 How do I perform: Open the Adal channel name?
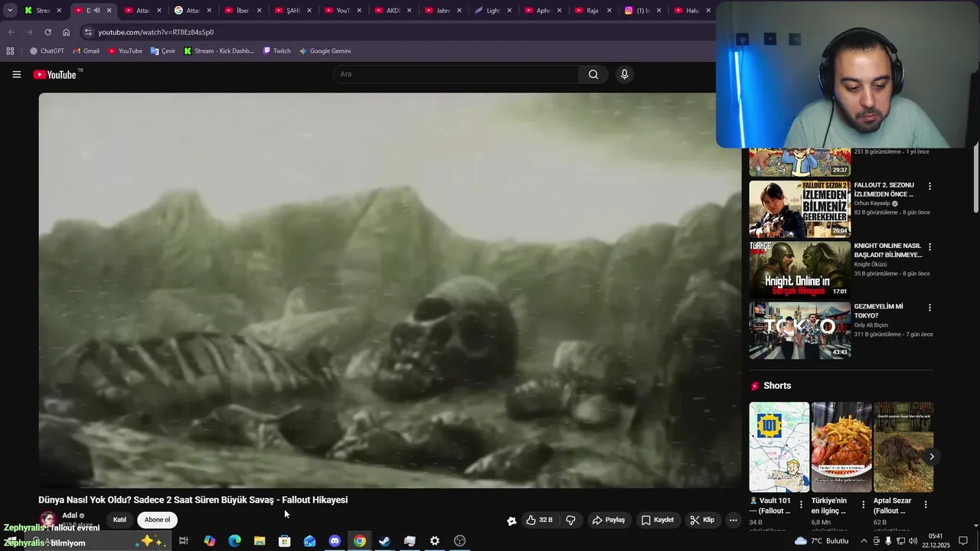coord(70,515)
